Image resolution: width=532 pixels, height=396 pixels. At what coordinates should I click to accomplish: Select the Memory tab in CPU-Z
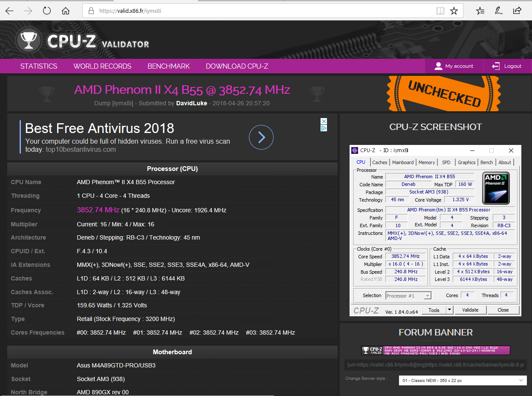point(427,162)
